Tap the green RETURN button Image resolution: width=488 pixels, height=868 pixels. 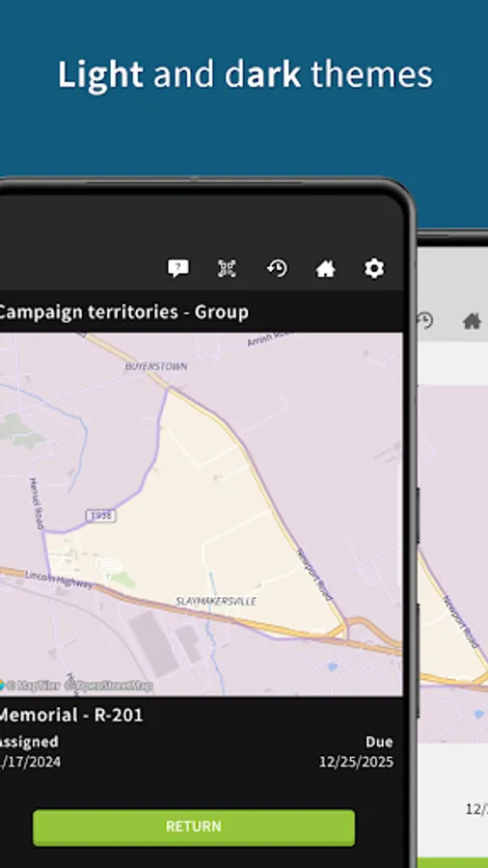tap(194, 827)
